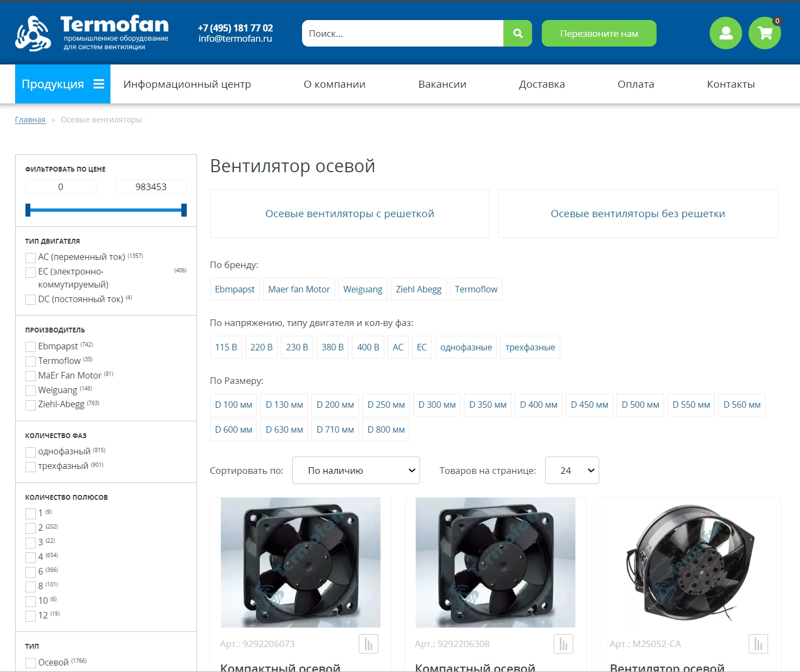Viewport: 800px width, 672px height.
Task: Check DC (постоянный ток) motor type
Action: [30, 299]
